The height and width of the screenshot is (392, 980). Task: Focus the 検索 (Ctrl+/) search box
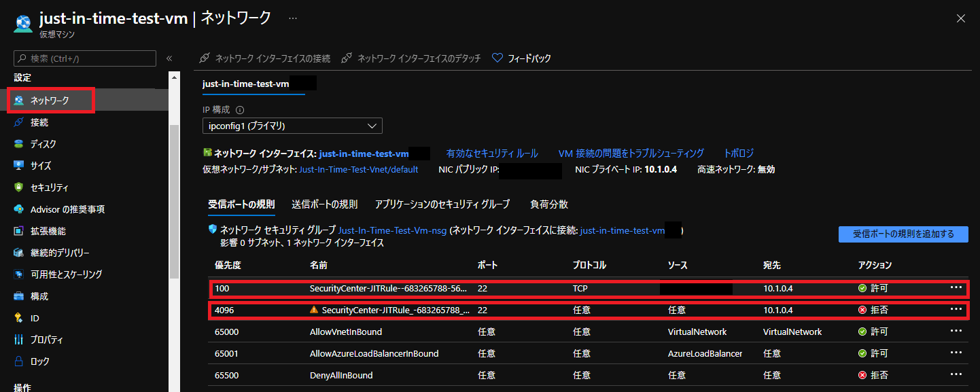click(x=85, y=58)
